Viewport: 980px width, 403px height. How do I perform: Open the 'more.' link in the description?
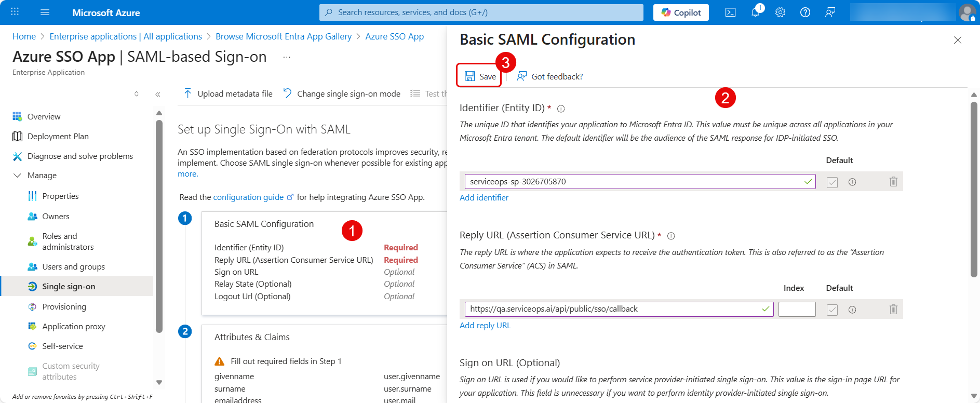click(x=188, y=174)
